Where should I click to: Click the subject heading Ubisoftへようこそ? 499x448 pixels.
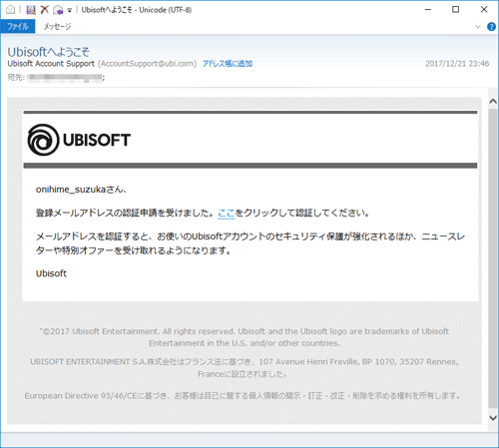tap(49, 52)
